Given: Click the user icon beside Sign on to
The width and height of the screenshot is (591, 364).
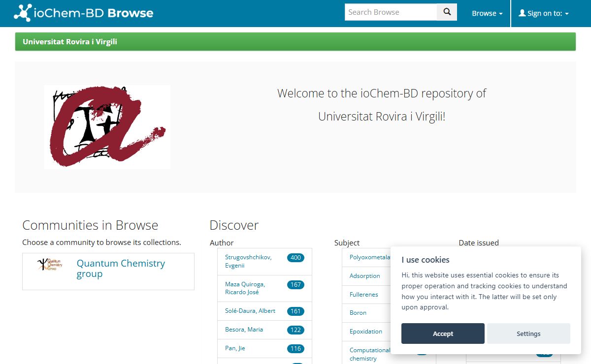Looking at the screenshot, I should (x=522, y=13).
